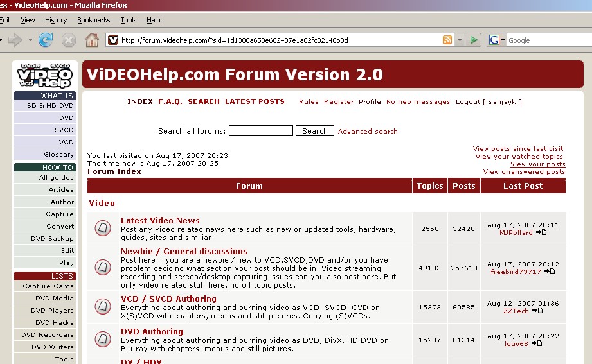The height and width of the screenshot is (364, 592).
Task: Go to the Home page icon
Action: click(92, 40)
